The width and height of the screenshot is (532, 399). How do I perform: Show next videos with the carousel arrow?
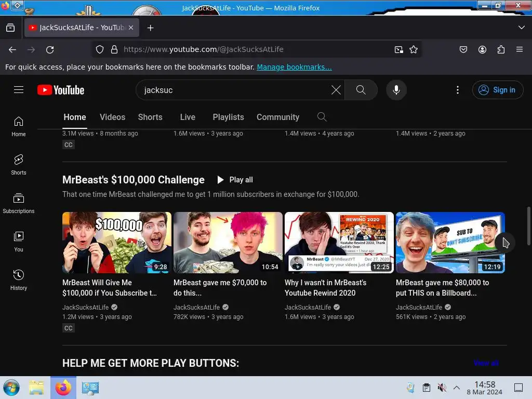[505, 243]
